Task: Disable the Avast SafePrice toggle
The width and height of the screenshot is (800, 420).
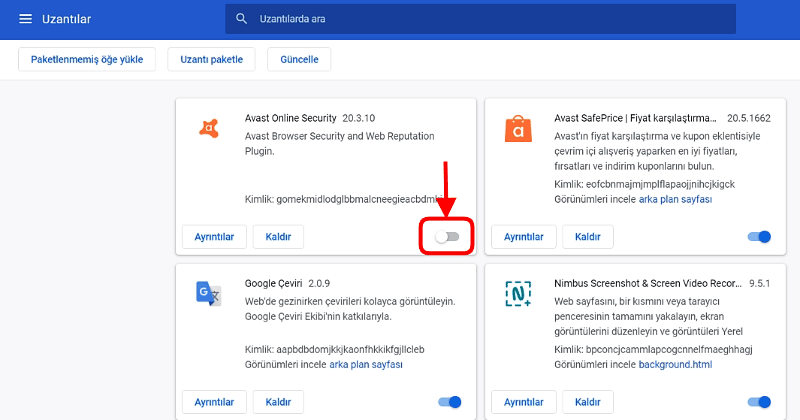Action: coord(759,237)
